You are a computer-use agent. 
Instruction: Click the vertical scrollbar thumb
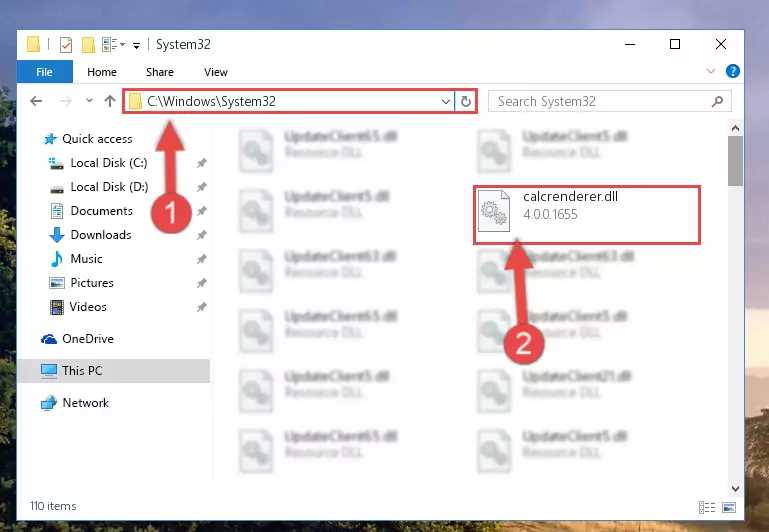(735, 161)
